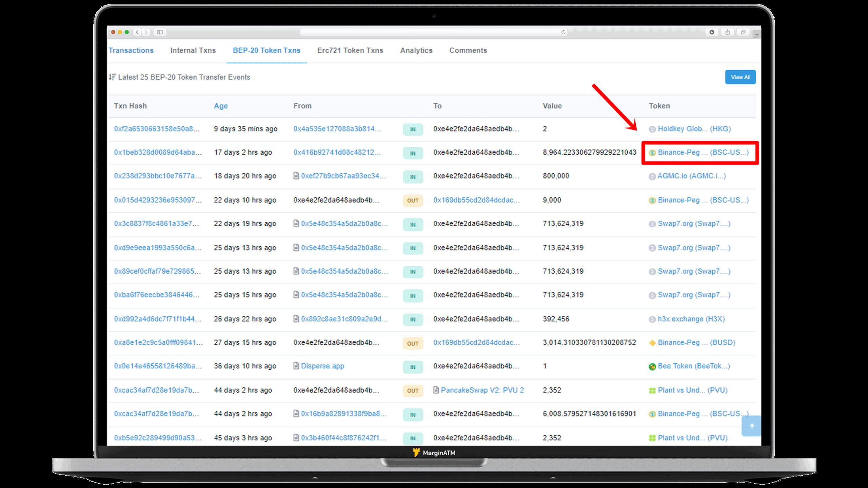Screen dimensions: 868x488
Task: Open the Binance-Peg (BUSD) token link
Action: click(697, 343)
